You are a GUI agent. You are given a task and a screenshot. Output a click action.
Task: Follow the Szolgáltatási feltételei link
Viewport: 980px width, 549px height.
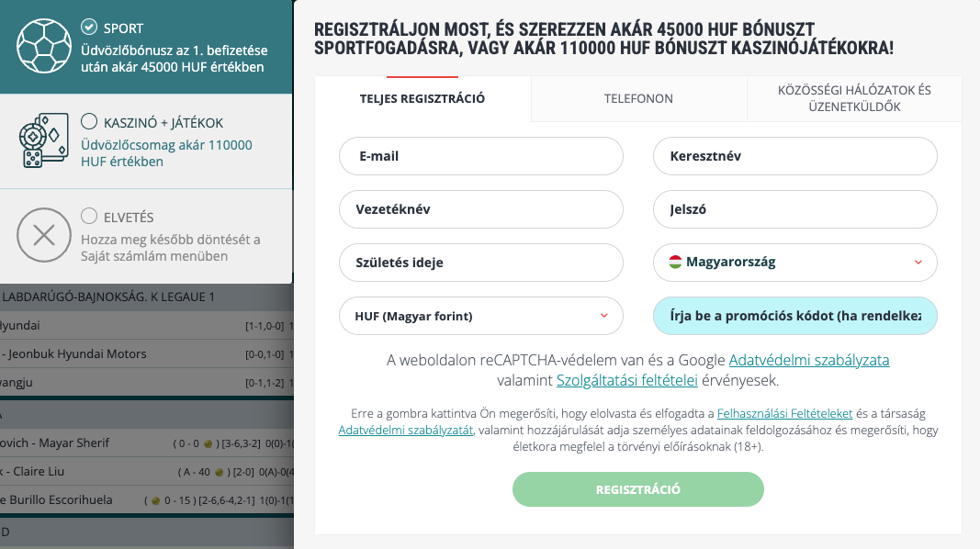click(627, 379)
